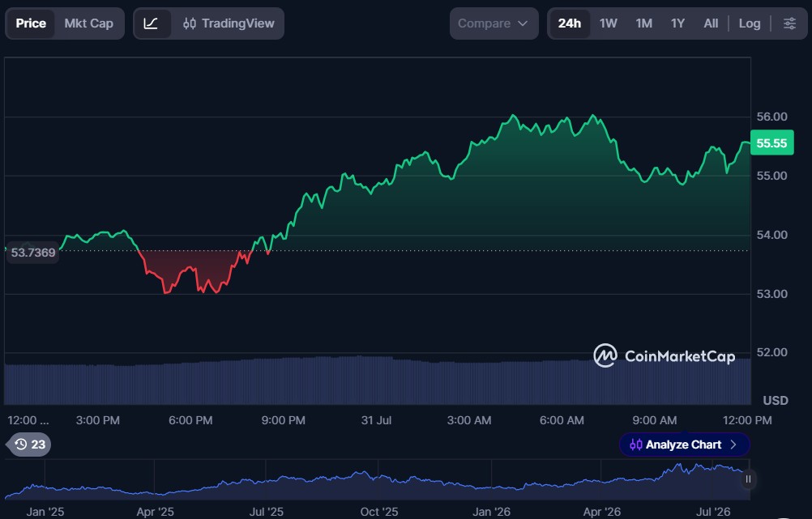
Task: Click the history clock badge showing 23
Action: (x=30, y=445)
